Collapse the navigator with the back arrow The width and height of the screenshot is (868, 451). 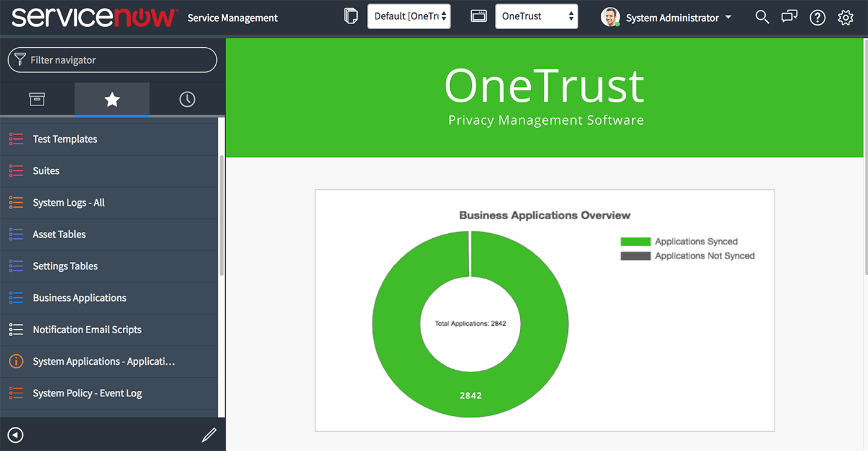point(15,435)
